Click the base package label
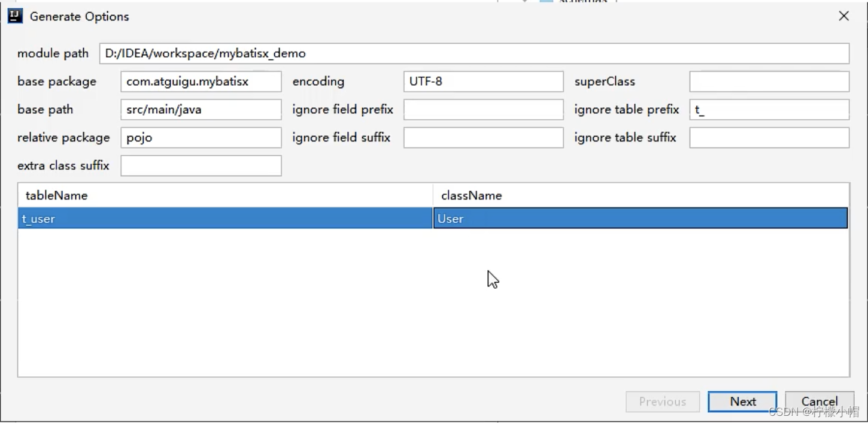The image size is (868, 423). click(57, 81)
